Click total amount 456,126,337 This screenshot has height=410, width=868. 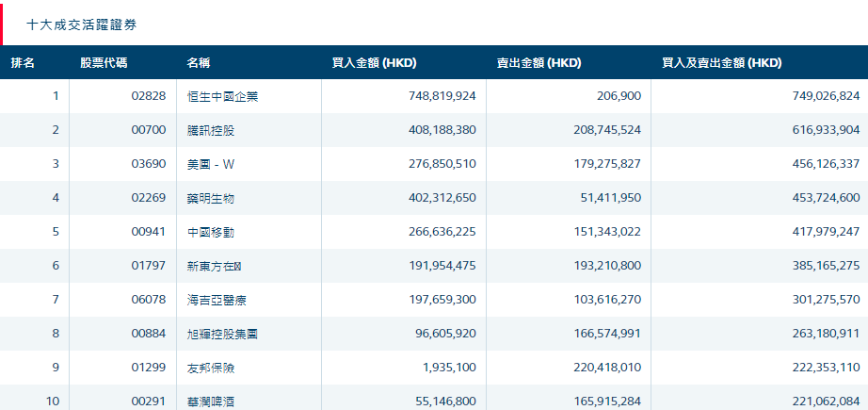click(x=827, y=164)
